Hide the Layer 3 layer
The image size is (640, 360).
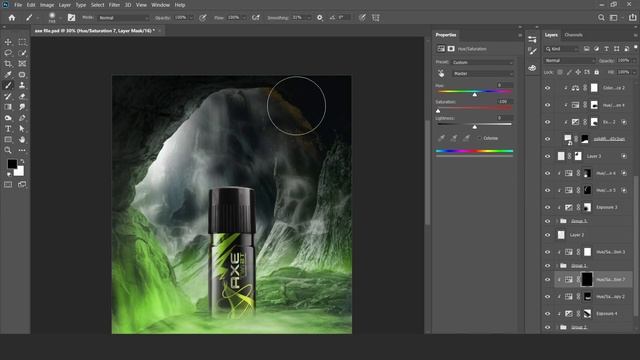[x=547, y=156]
